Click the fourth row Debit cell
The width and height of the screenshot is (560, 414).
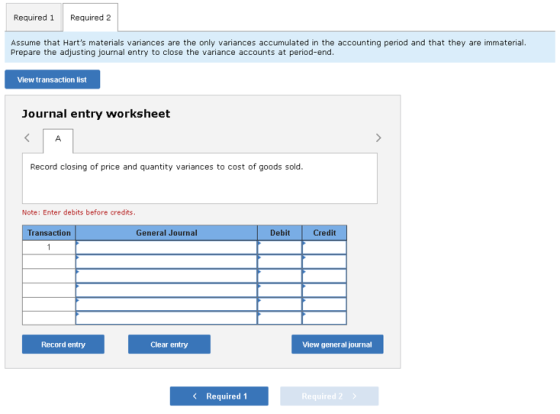coord(280,290)
